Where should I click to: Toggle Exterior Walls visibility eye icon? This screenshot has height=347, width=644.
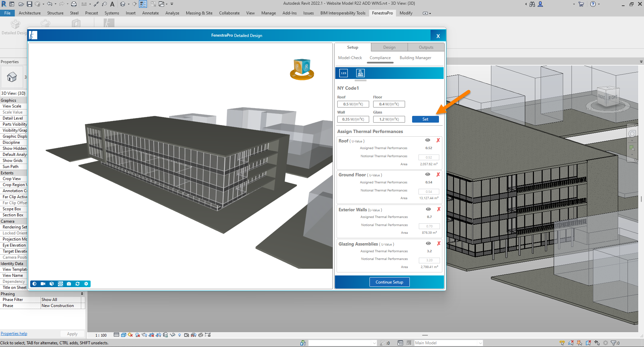[x=428, y=209]
